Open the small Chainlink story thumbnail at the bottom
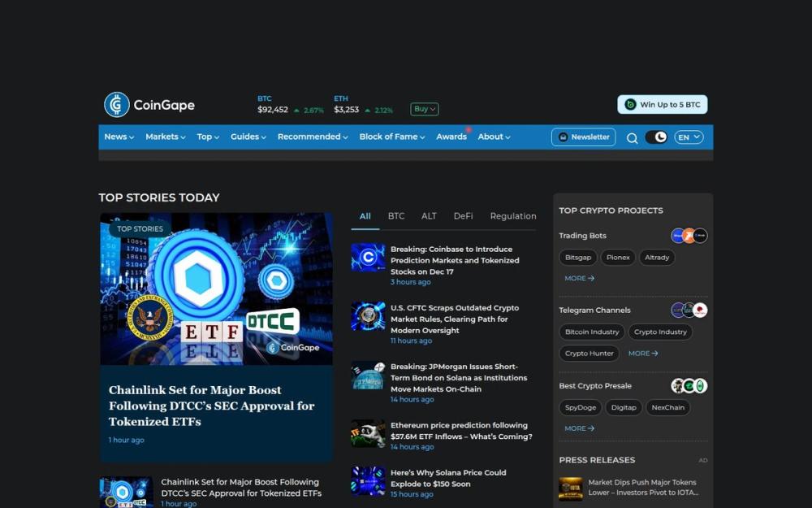Viewport: 812px width, 508px height. click(x=127, y=492)
